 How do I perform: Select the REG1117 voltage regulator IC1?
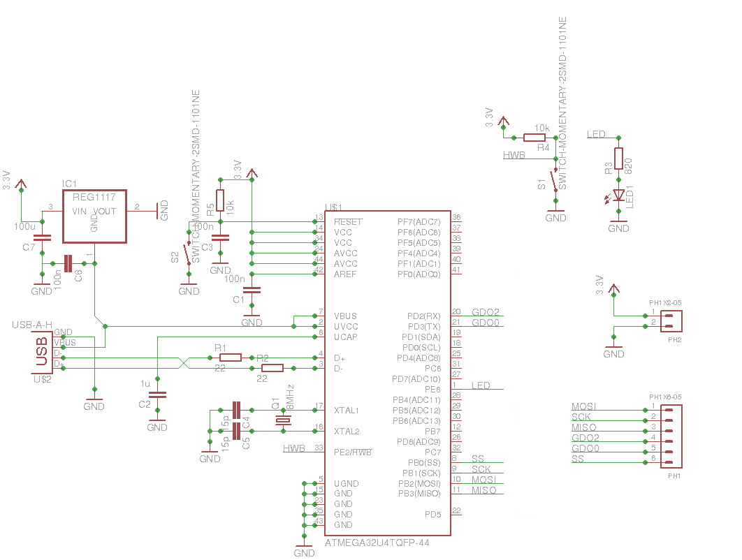[x=93, y=216]
